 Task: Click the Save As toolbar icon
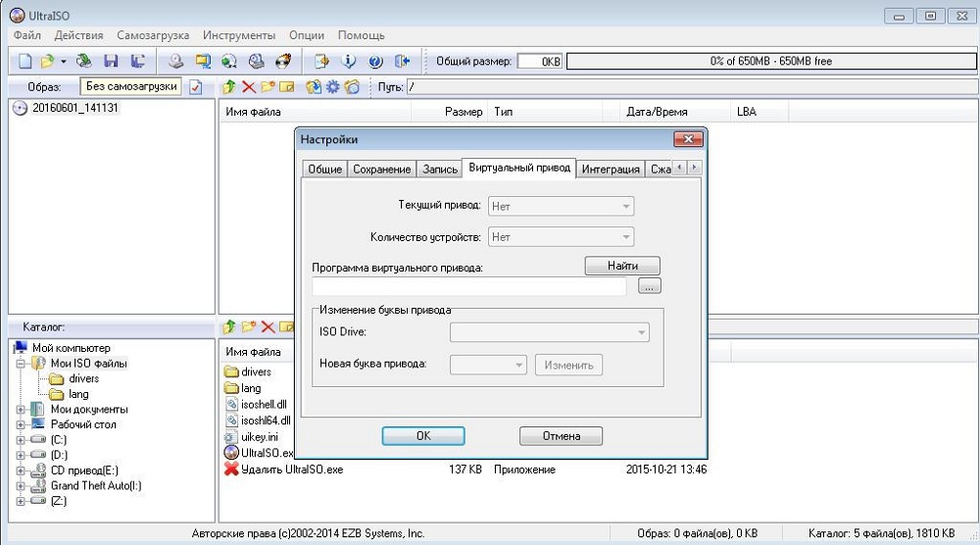(137, 61)
